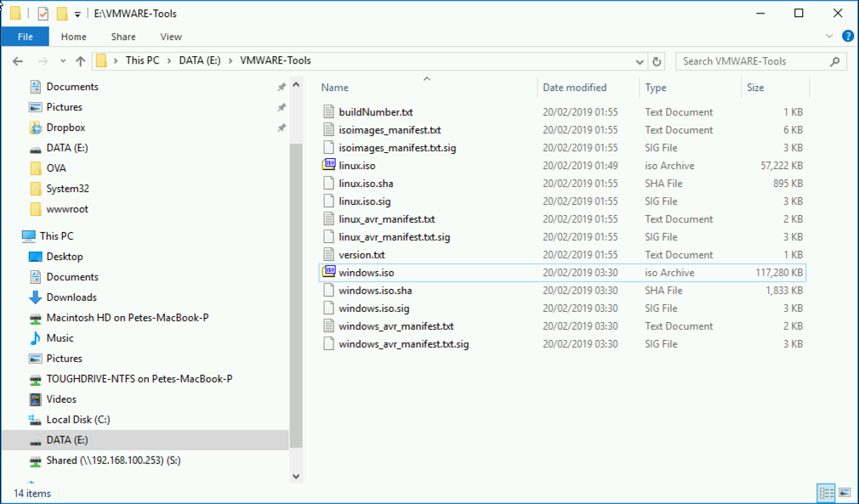Switch to Details view in the status bar
This screenshot has width=859, height=504.
click(826, 492)
